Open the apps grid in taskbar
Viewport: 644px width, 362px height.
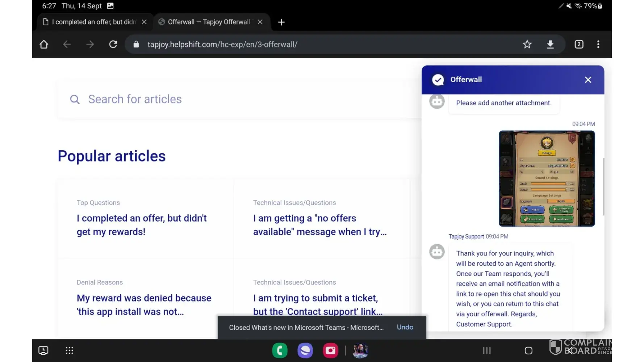click(x=69, y=350)
